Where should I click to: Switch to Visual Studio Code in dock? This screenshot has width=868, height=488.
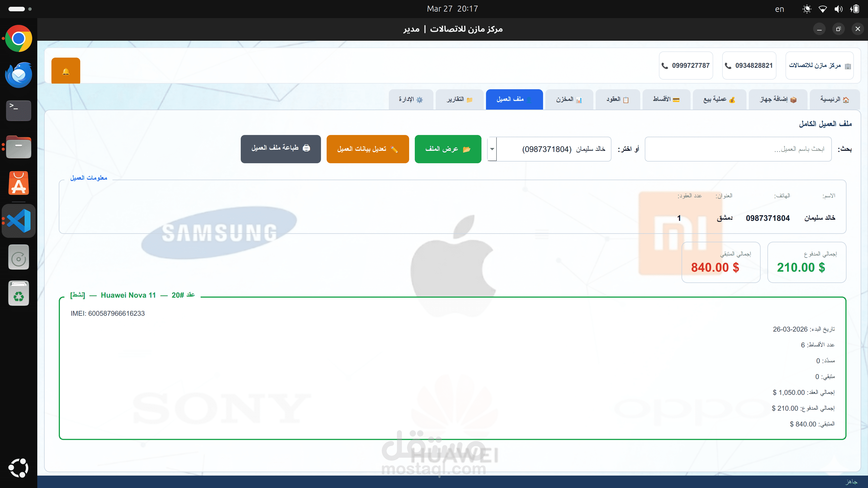19,221
